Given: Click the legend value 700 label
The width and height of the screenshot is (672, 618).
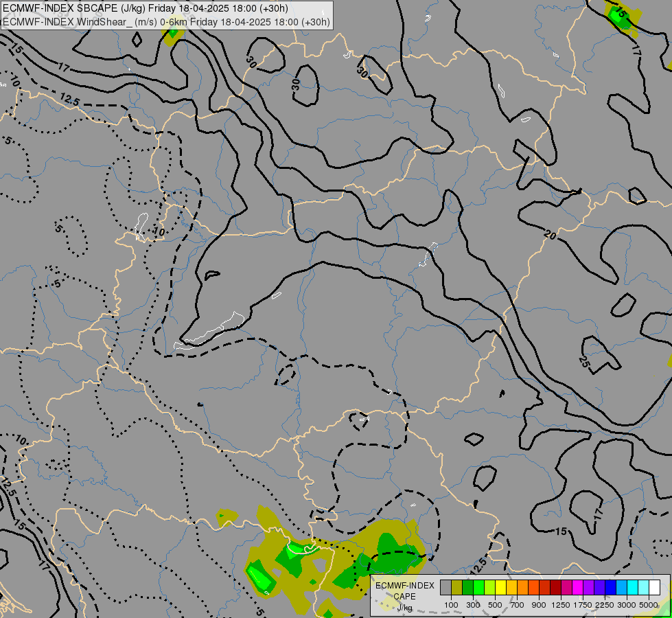Looking at the screenshot, I should tap(518, 605).
